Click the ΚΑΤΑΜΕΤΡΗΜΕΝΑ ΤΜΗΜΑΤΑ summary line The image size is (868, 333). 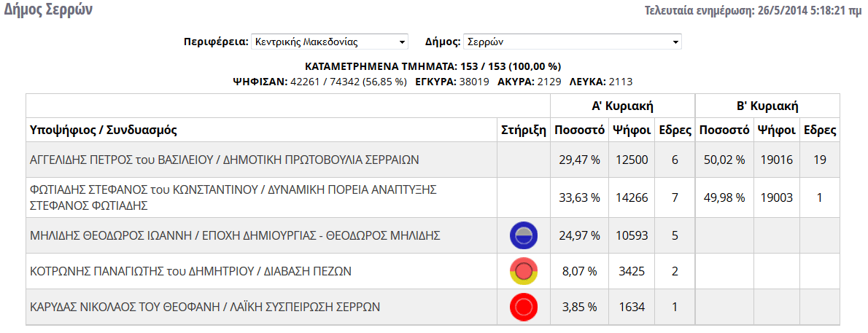click(433, 66)
